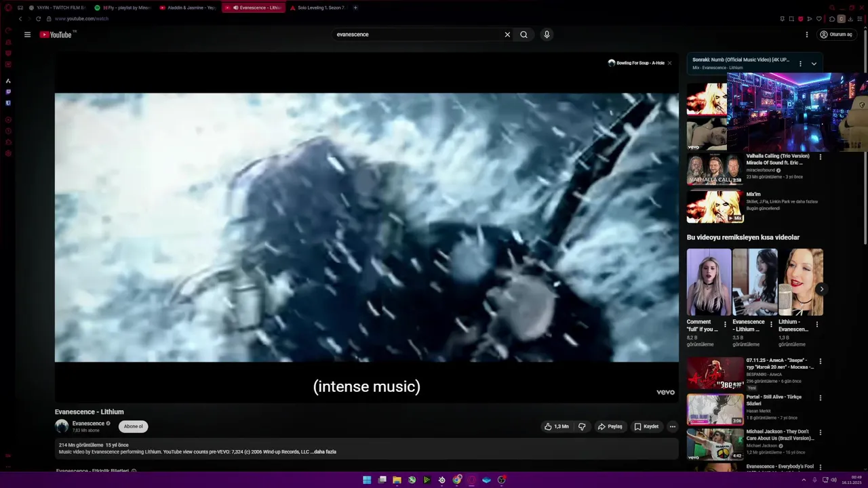Take a snapshot with the browser snapshot icon
The width and height of the screenshot is (868, 488).
tap(791, 19)
